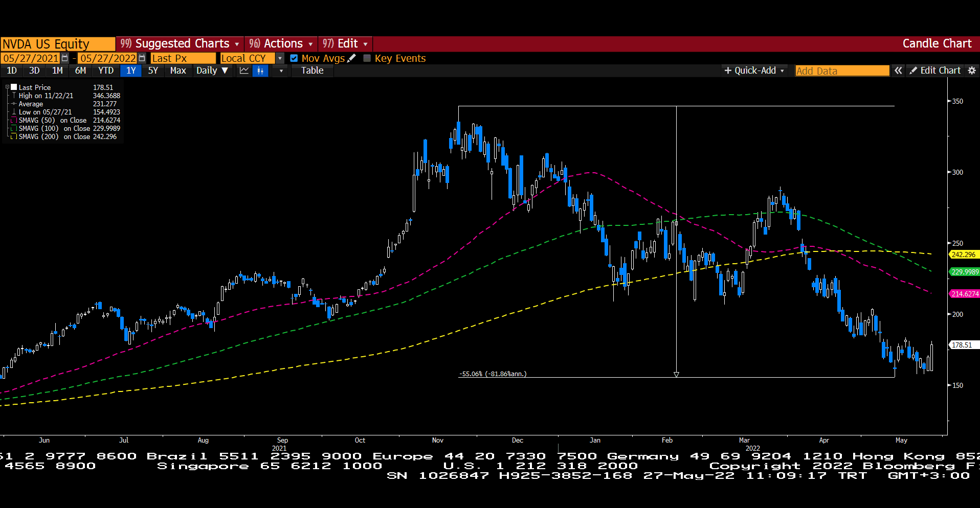Select the YTD range tab
This screenshot has width=980, height=508.
coord(106,71)
